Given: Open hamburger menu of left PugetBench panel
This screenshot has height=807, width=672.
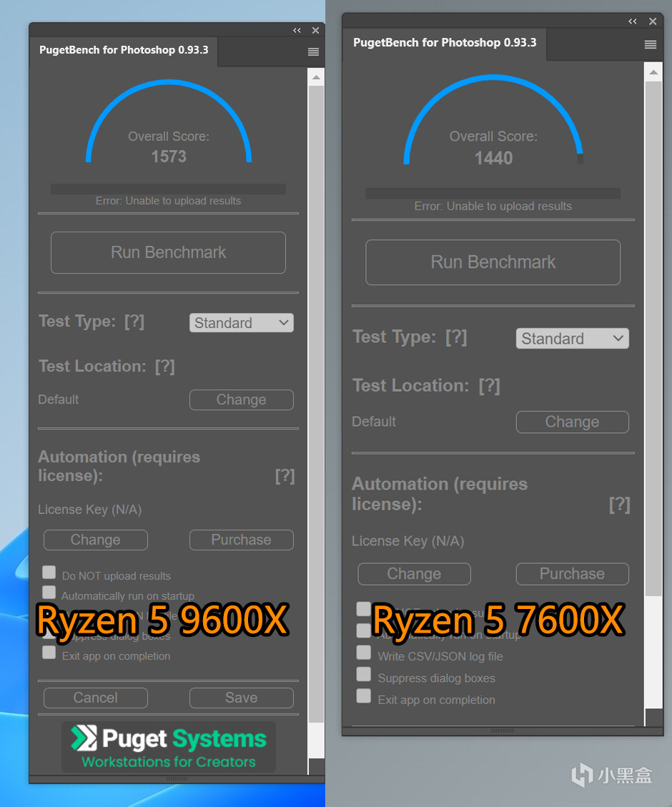Looking at the screenshot, I should point(313,52).
